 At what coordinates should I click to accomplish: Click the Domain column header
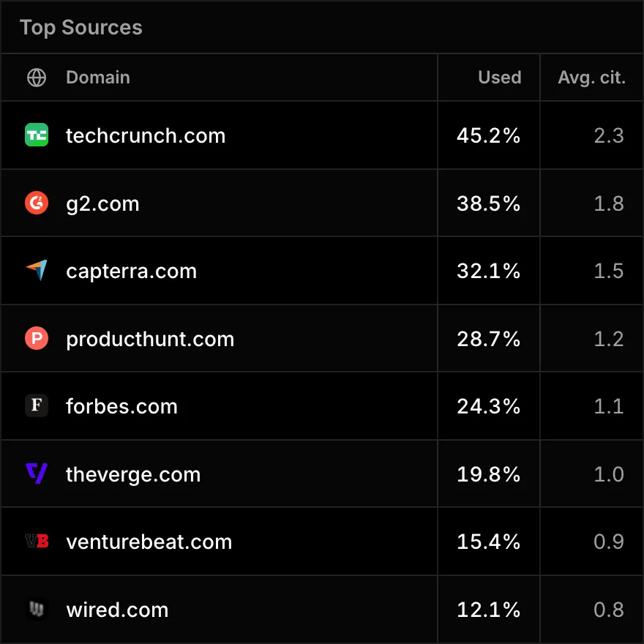click(x=98, y=77)
